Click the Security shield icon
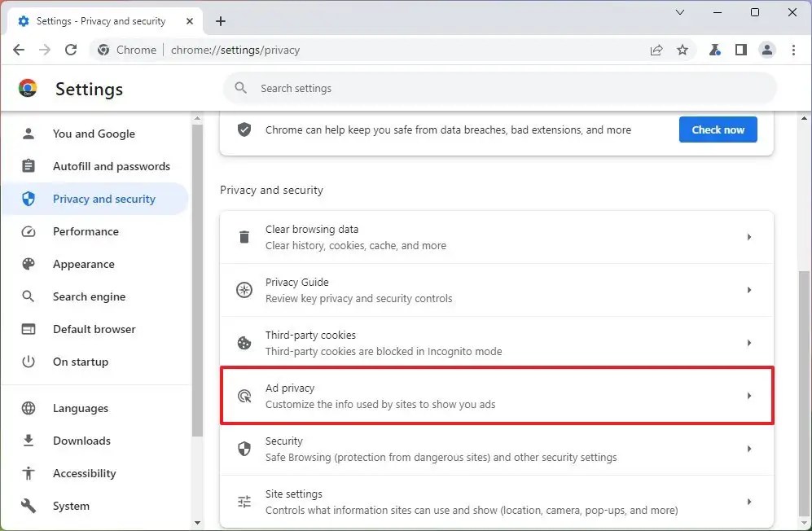Viewport: 812px width, 531px height. coord(244,448)
